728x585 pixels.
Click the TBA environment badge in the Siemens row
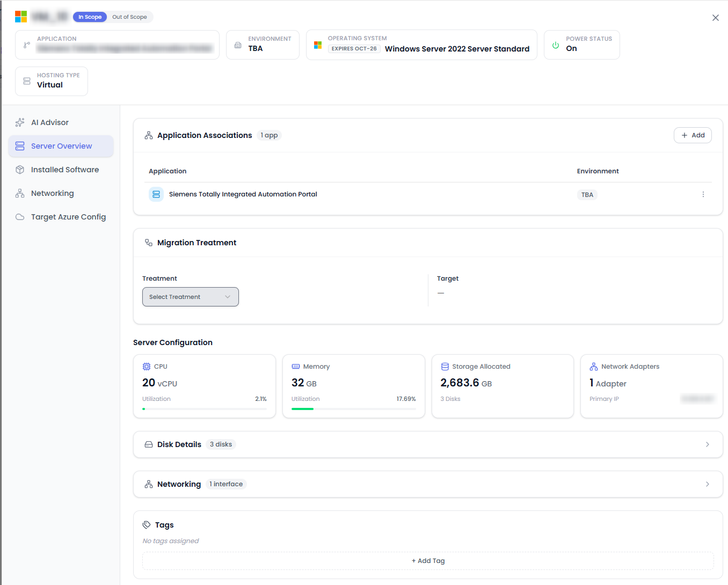click(587, 195)
